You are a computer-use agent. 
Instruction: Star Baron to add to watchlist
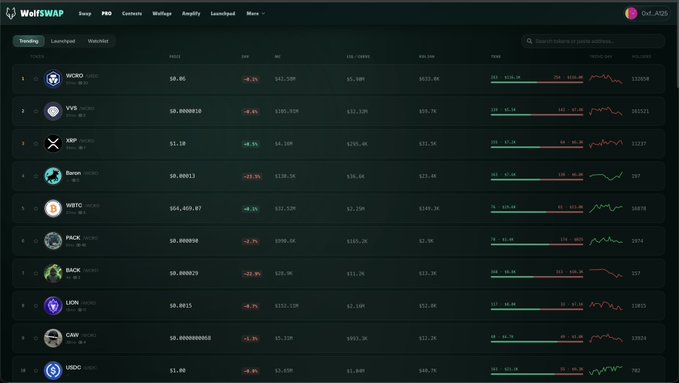36,176
